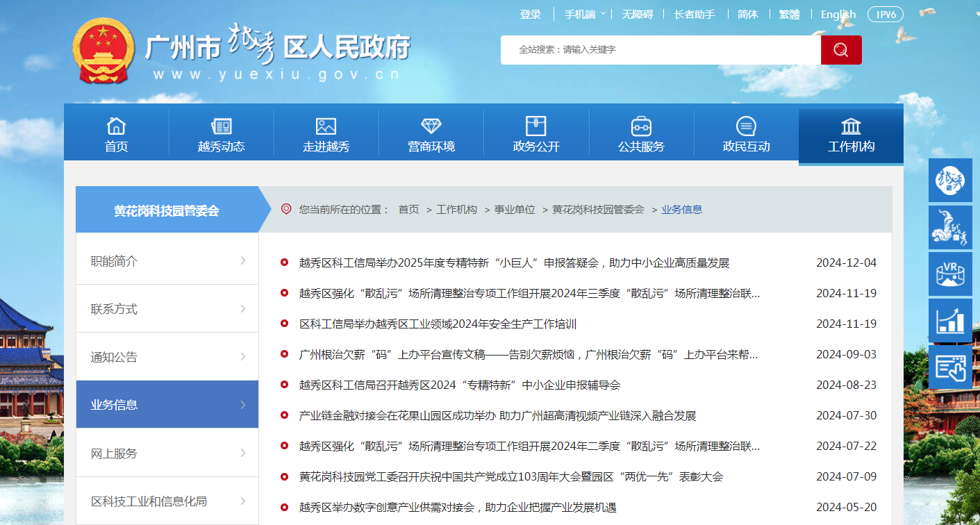The height and width of the screenshot is (525, 980).
Task: Open the bar chart statistics sidebar icon
Action: coord(950,320)
